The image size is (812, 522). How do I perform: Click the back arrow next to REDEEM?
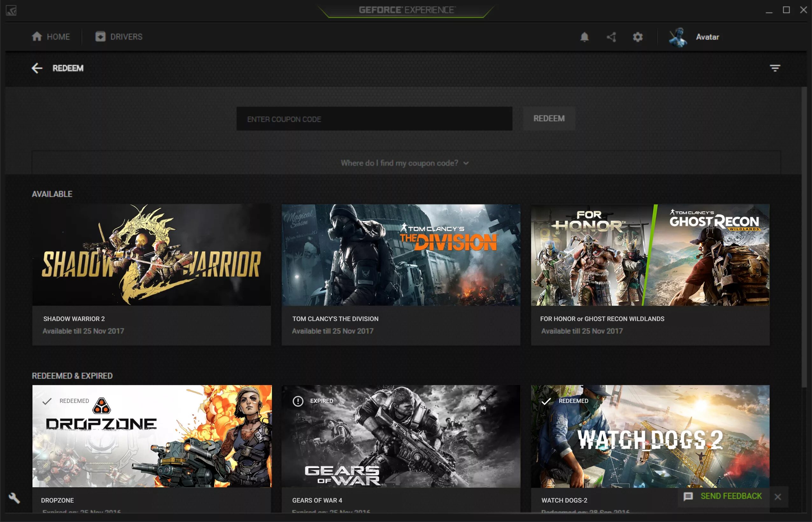point(37,68)
